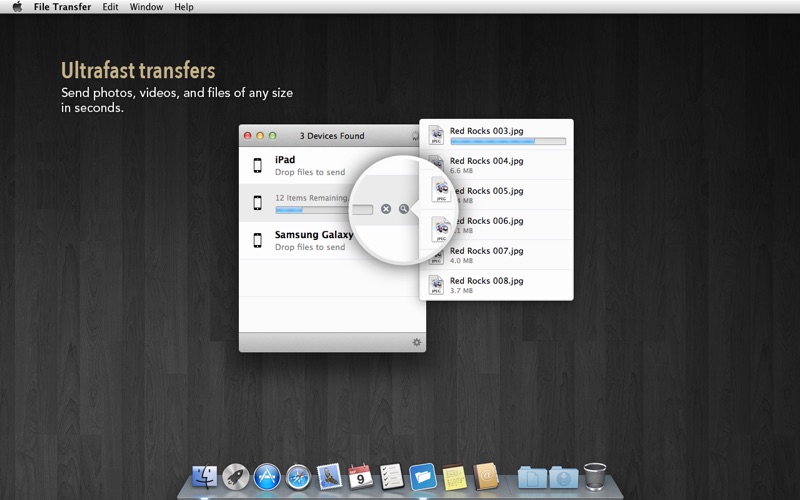Open the Edit menu
This screenshot has height=500, width=800.
click(110, 7)
